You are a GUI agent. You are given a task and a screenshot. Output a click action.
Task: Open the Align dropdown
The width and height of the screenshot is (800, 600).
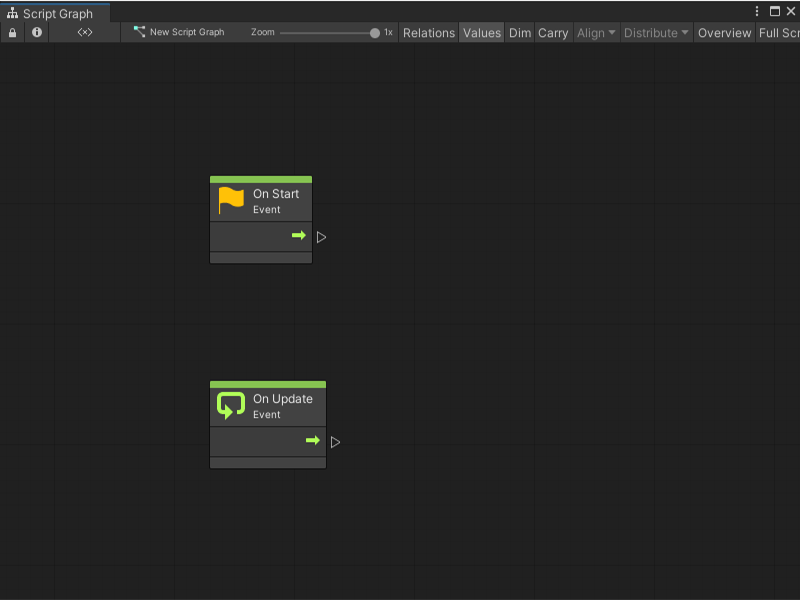point(595,32)
